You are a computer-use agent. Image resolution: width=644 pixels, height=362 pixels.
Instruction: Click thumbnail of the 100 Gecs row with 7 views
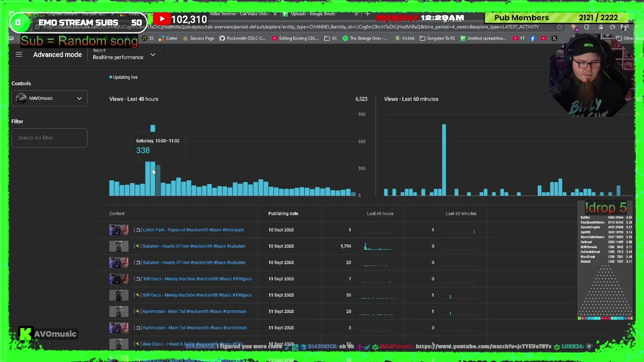tap(119, 279)
